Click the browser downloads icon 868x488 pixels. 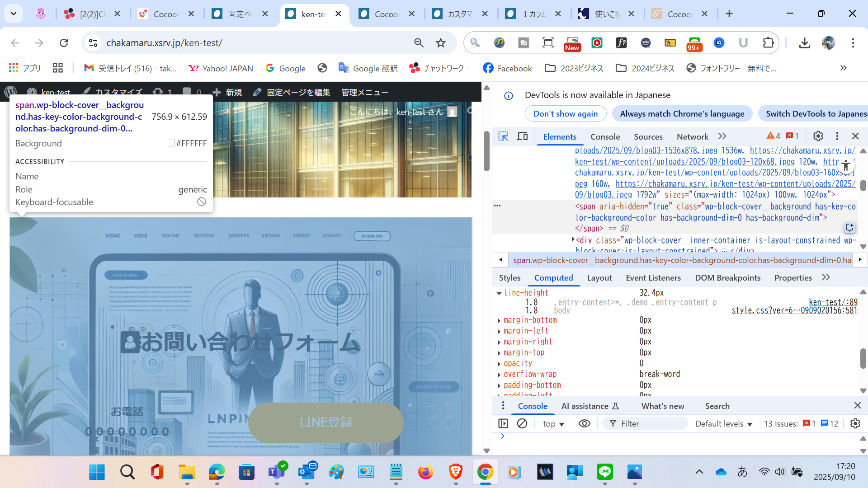click(x=804, y=43)
